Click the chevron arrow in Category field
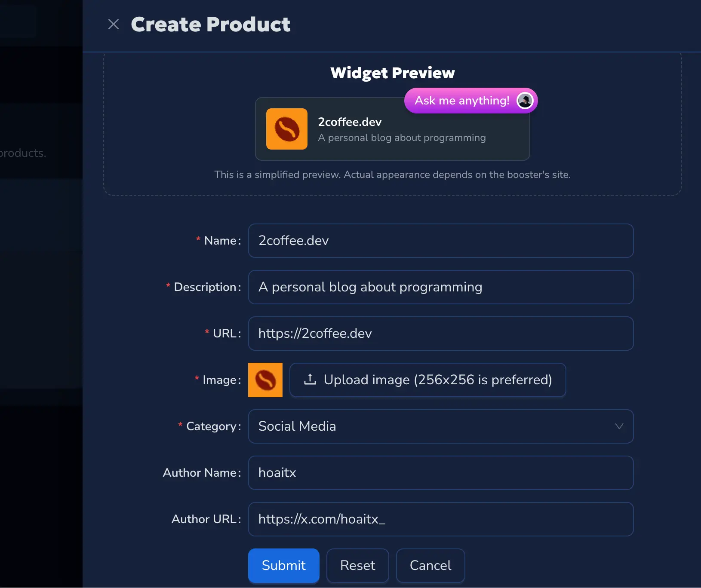The height and width of the screenshot is (588, 701). point(619,426)
